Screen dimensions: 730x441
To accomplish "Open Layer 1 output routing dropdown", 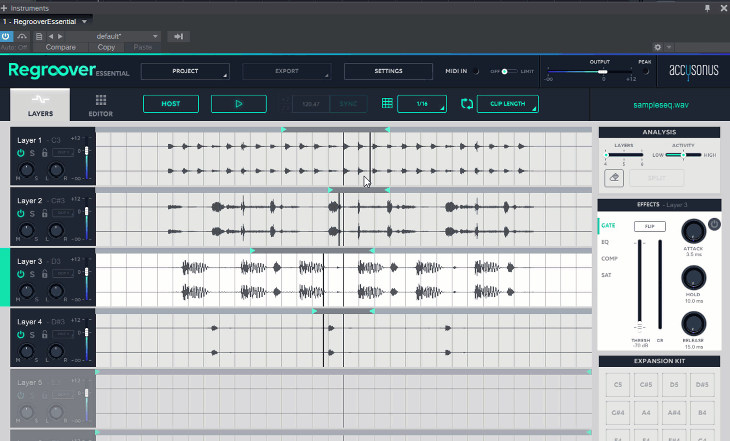I will click(63, 152).
